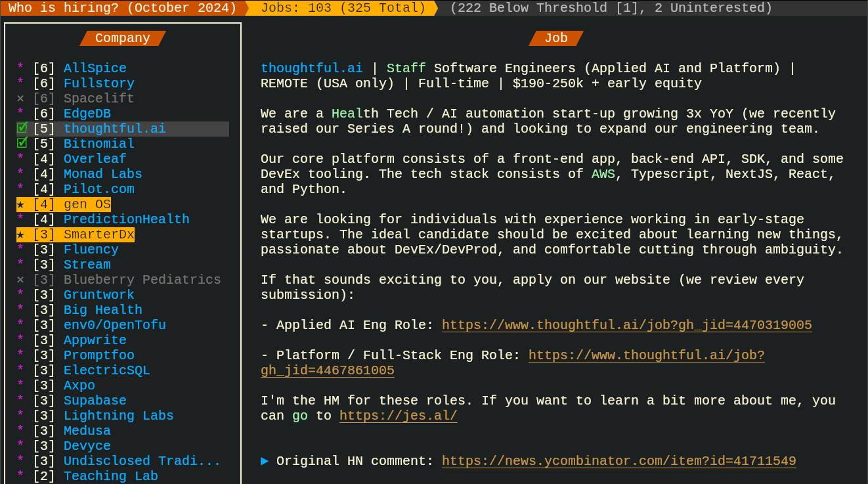Select Undisclosed Tradi... in company list

point(142,461)
